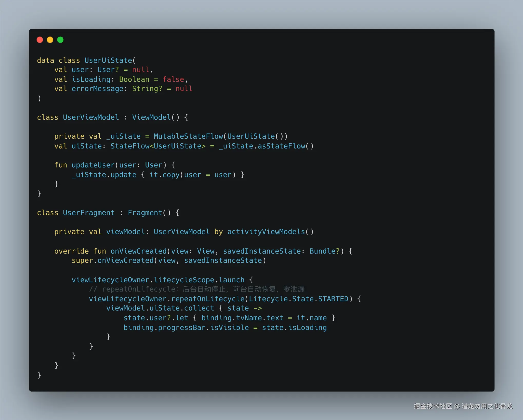The height and width of the screenshot is (420, 523).
Task: Click the updateUser function name
Action: coord(93,165)
